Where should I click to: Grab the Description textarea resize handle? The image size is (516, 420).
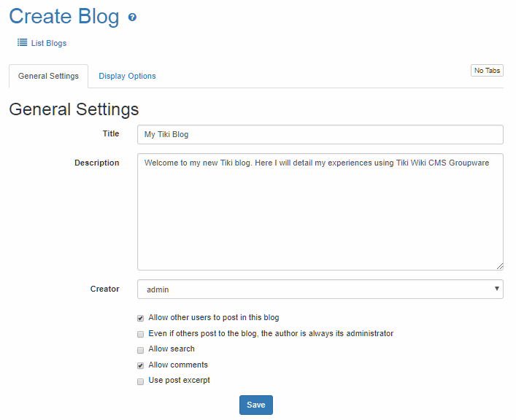[x=500, y=266]
